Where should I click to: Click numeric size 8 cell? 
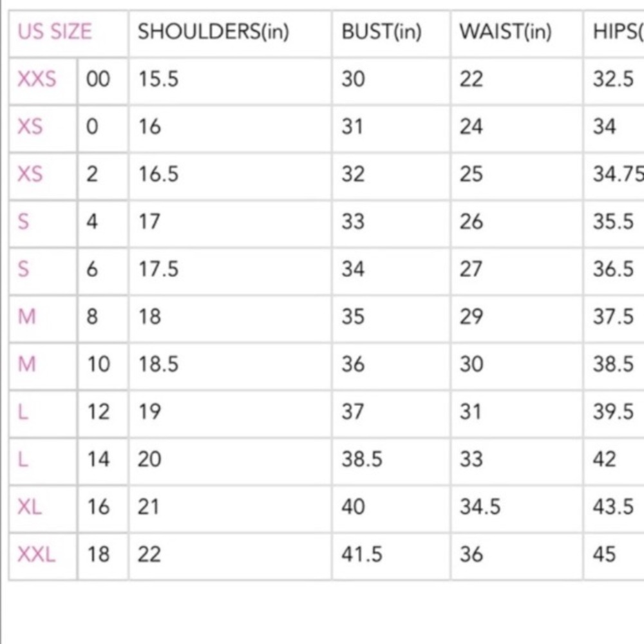[x=92, y=317]
